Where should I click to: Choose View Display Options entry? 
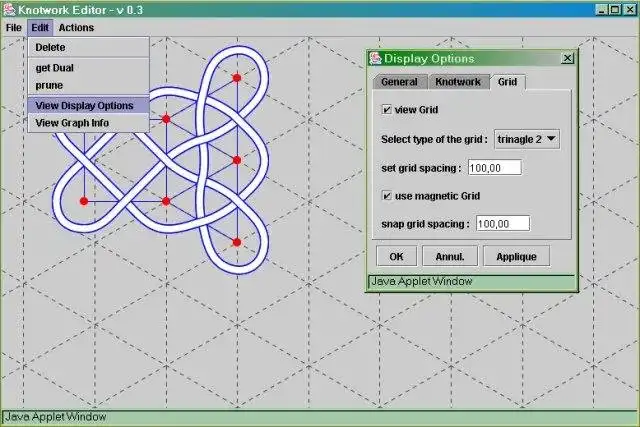[89, 105]
